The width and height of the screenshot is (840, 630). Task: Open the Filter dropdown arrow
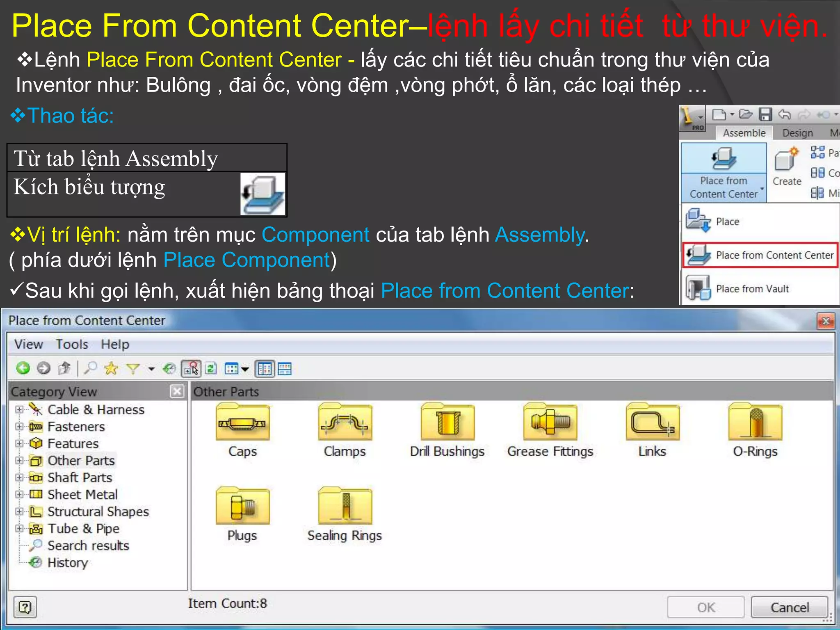(x=151, y=369)
